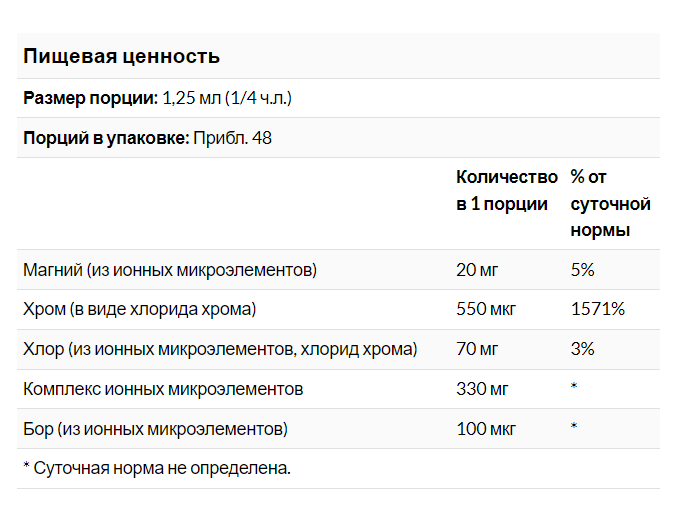Viewport: 675px width, 516px height.
Task: Click the "Количество в 1 порции" column header
Action: (506, 190)
